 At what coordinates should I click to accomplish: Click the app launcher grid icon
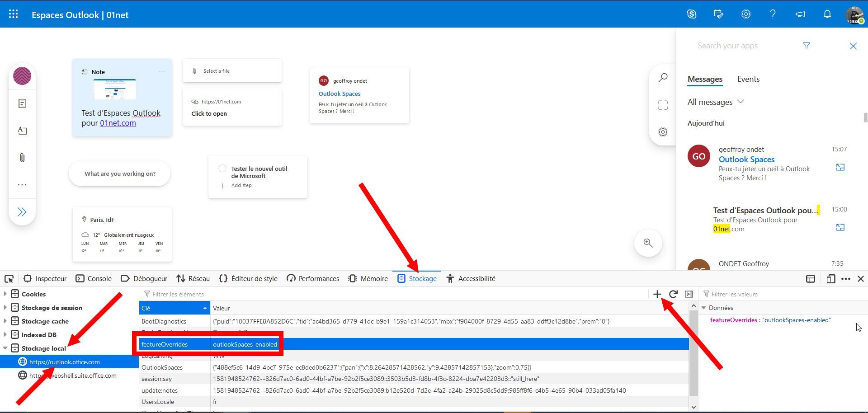pos(14,14)
